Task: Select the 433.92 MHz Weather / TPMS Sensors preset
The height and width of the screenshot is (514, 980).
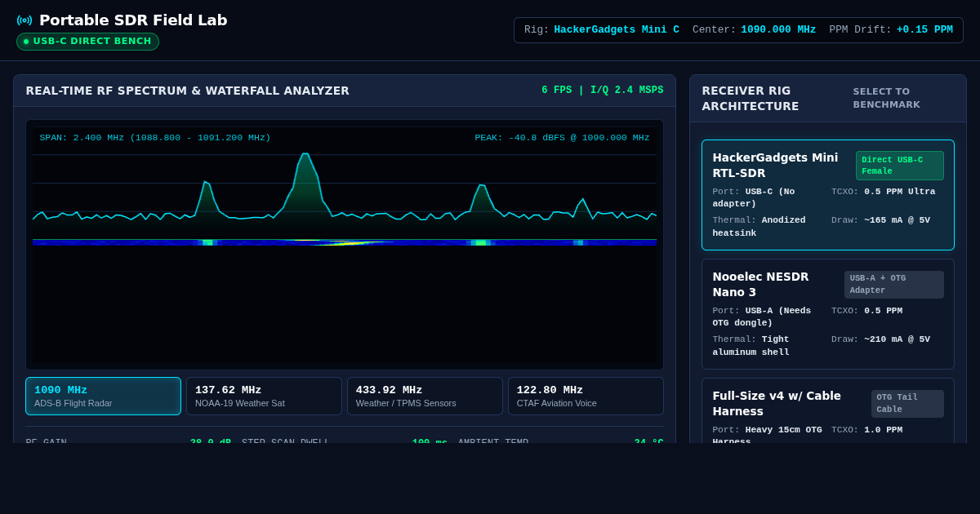Action: [x=425, y=396]
